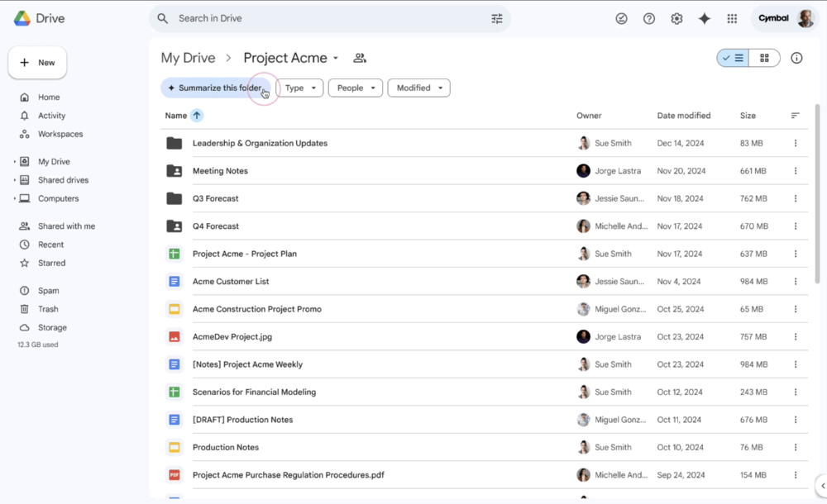The width and height of the screenshot is (827, 504).
Task: Click the 661 MB size cell
Action: click(753, 171)
